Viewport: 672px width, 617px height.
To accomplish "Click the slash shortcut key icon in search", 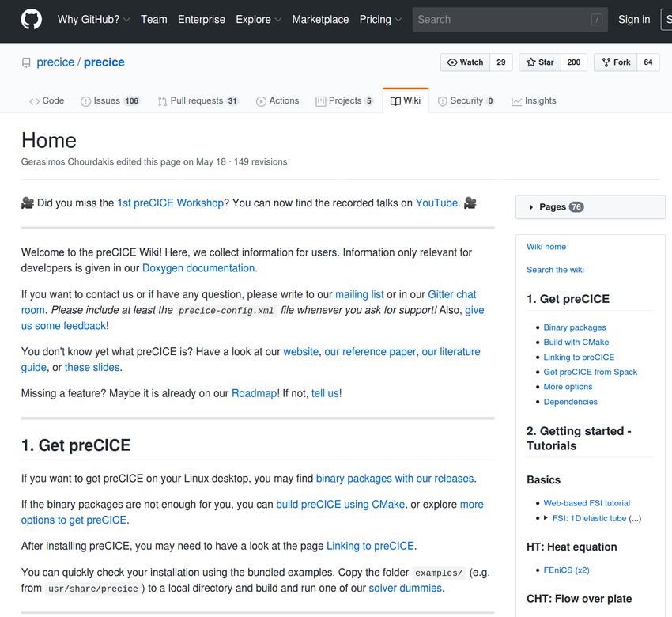I will coord(597,19).
